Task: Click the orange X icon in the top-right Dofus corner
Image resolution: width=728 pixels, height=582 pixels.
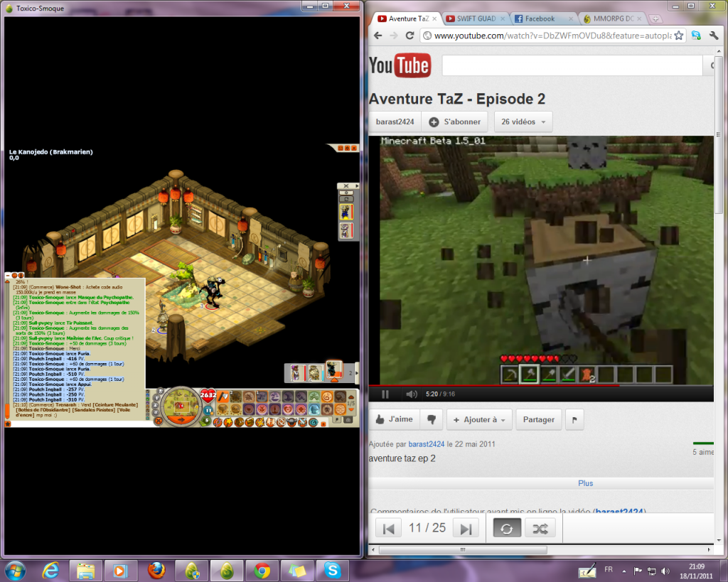Action: [x=354, y=148]
